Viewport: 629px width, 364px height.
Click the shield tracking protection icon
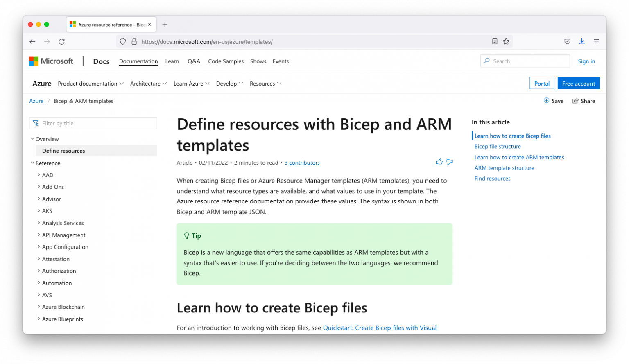[x=123, y=42]
